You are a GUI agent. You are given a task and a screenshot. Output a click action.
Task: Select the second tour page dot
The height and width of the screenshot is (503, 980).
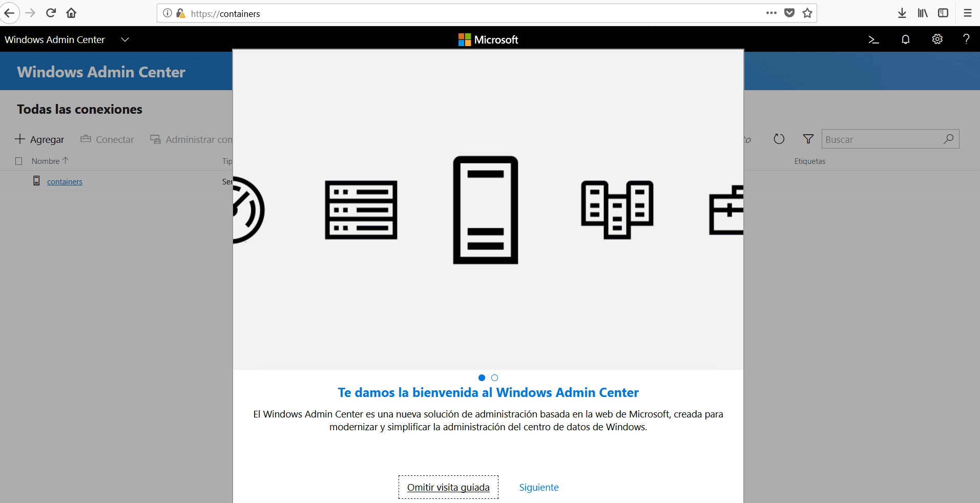click(494, 378)
